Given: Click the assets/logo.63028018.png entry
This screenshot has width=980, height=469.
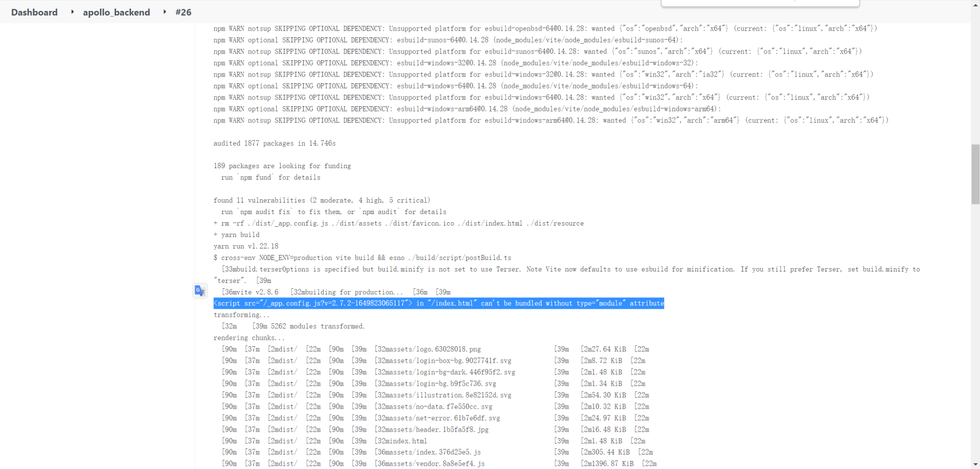Looking at the screenshot, I should click(x=428, y=349).
